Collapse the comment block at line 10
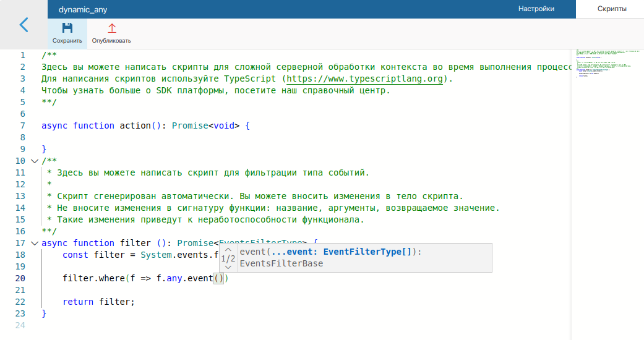 (x=34, y=161)
